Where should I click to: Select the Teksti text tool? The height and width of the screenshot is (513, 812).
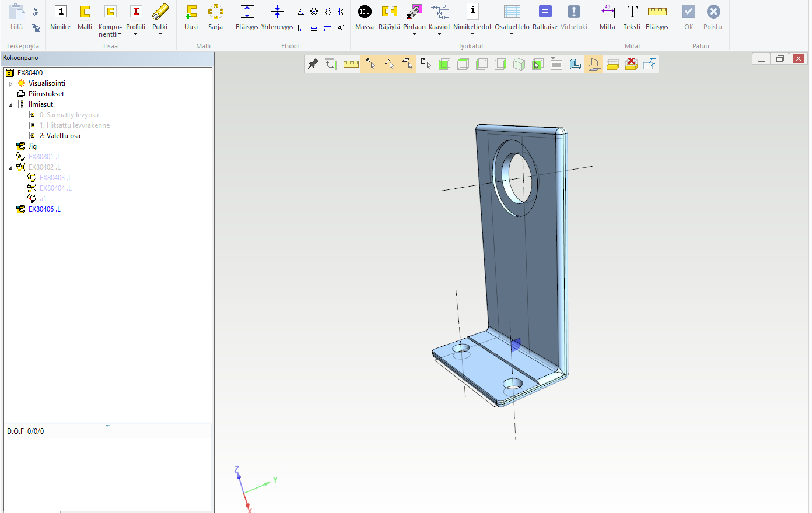coord(632,12)
